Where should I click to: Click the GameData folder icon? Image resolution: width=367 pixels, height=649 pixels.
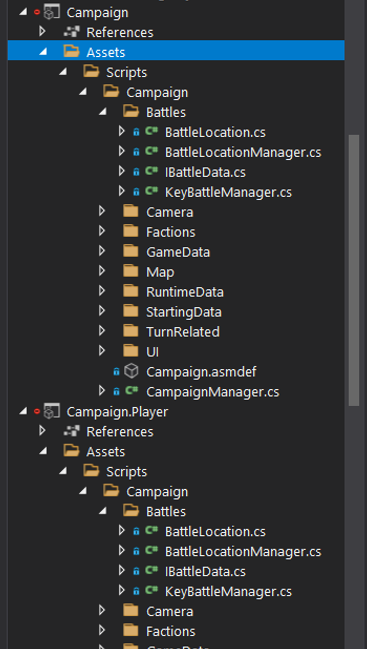coord(131,251)
